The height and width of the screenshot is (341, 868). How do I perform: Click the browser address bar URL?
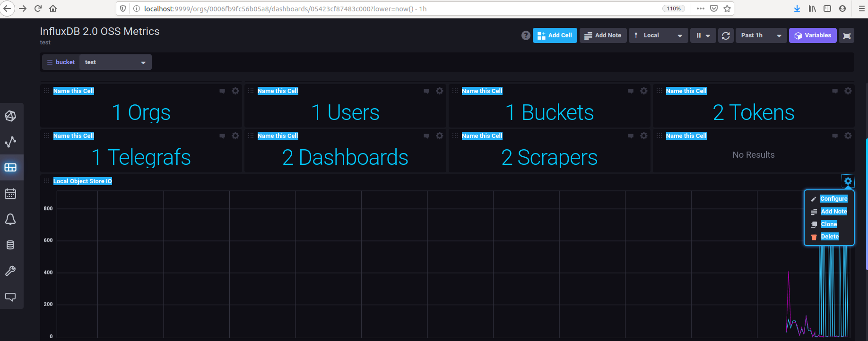(286, 9)
